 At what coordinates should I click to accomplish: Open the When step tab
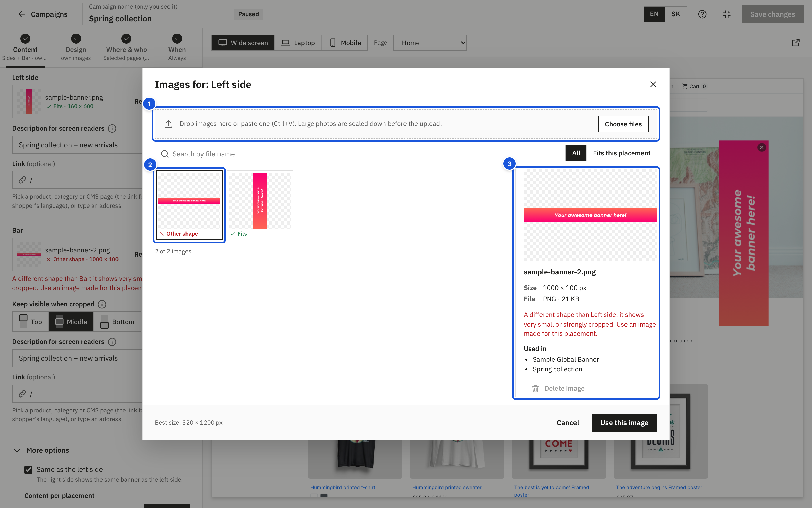pos(177,47)
